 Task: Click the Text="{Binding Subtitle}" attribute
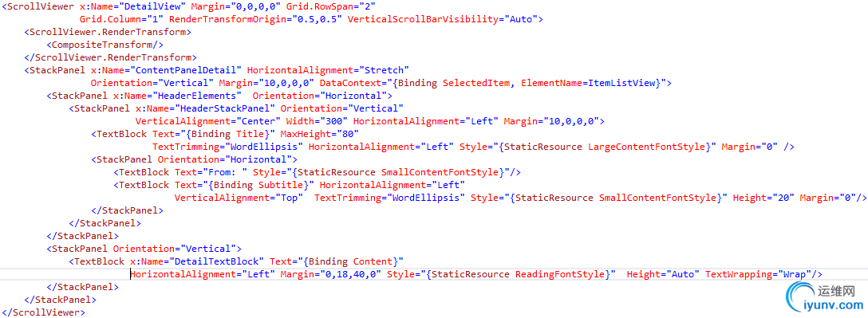click(244, 185)
